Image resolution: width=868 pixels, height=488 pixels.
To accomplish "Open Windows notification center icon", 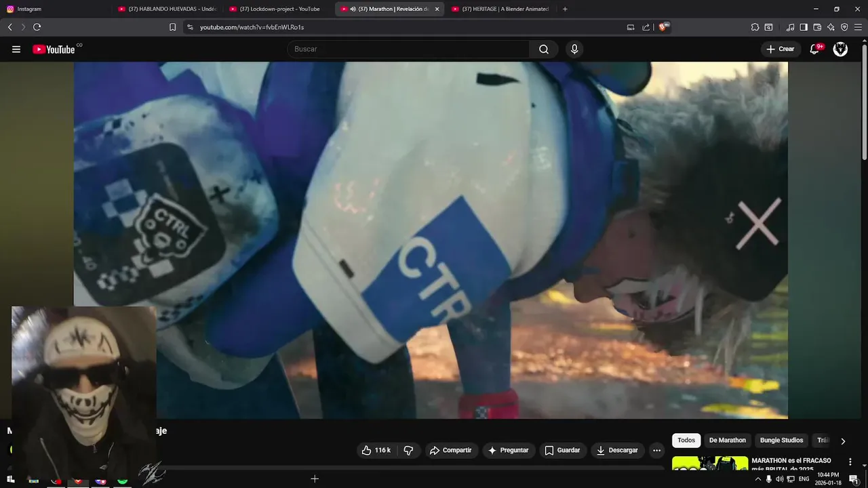I will pyautogui.click(x=853, y=479).
